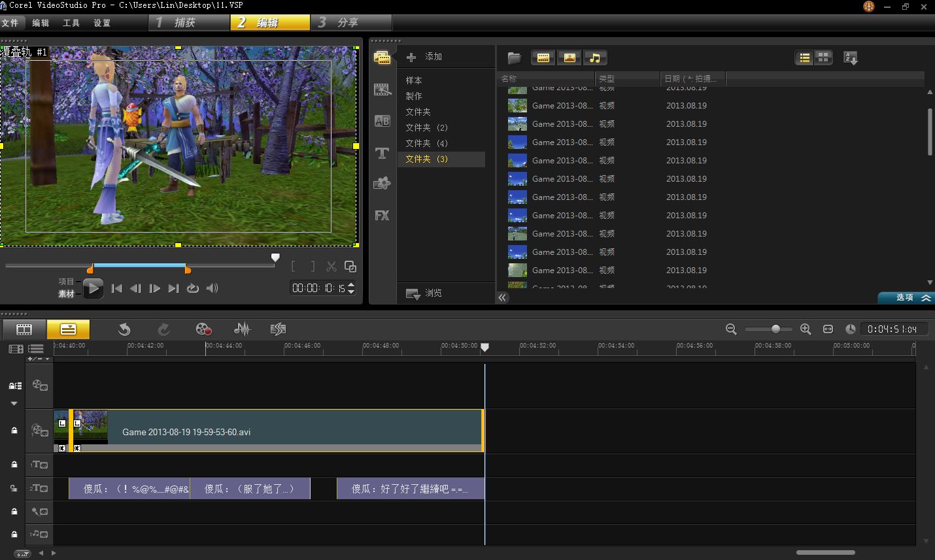Click the Zoom out magnifier icon

pyautogui.click(x=732, y=329)
